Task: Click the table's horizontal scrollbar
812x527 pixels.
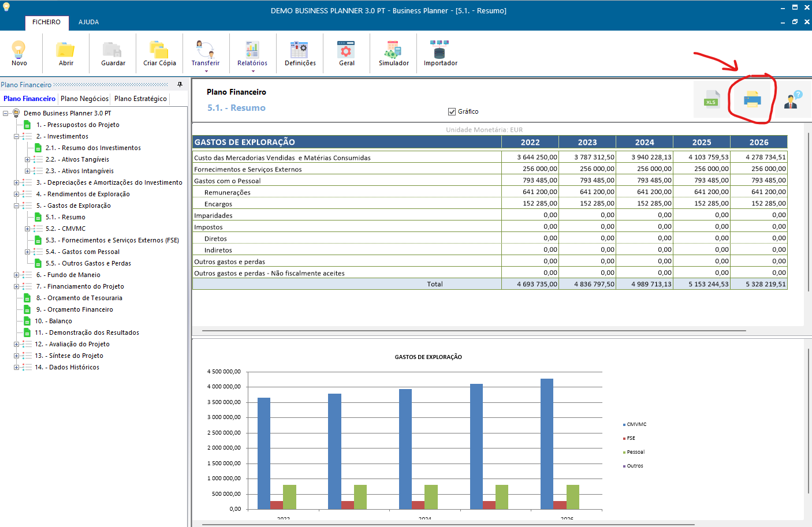Action: coord(474,331)
